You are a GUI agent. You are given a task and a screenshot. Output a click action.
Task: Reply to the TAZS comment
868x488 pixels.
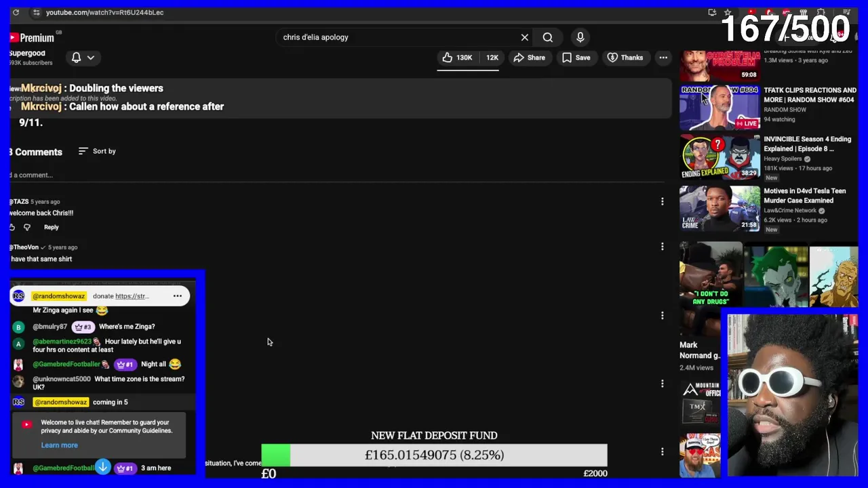(51, 227)
